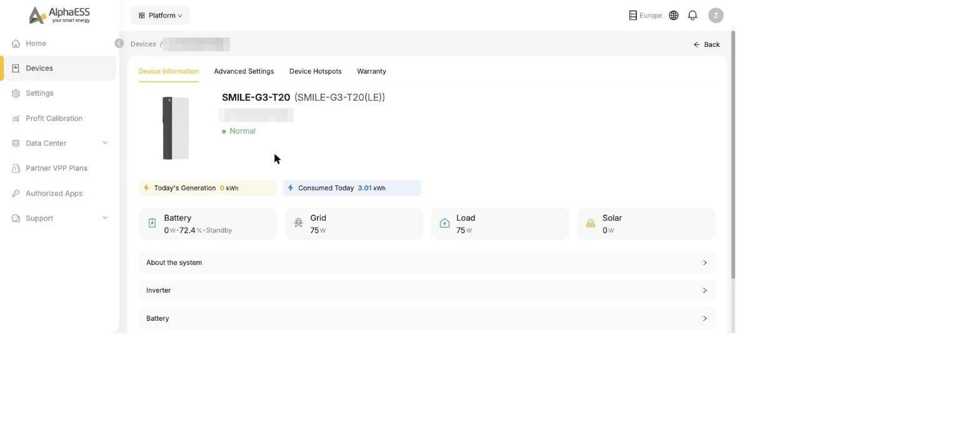Select Devices in the sidebar

58,68
